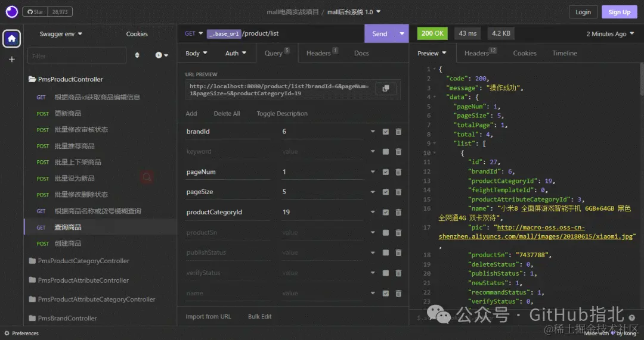Viewport: 644px width, 340px height.
Task: Delete the pageNum parameter row
Action: pos(398,172)
